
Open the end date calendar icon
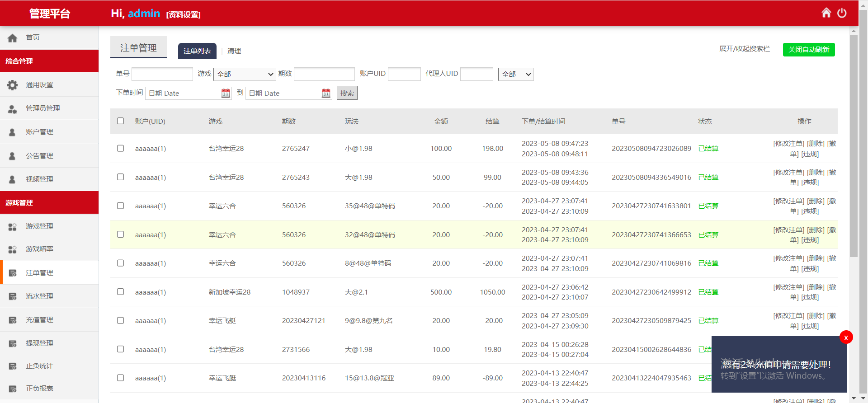coord(326,93)
